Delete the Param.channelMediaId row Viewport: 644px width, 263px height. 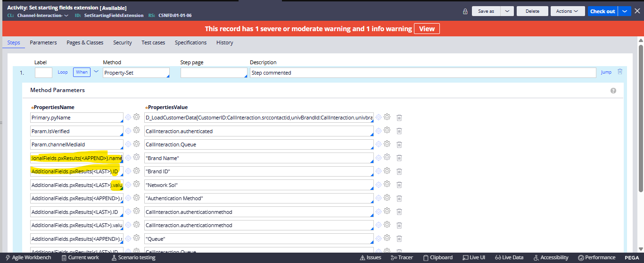399,144
